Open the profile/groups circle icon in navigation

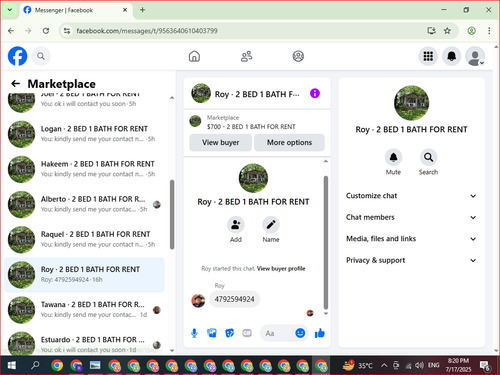point(298,56)
